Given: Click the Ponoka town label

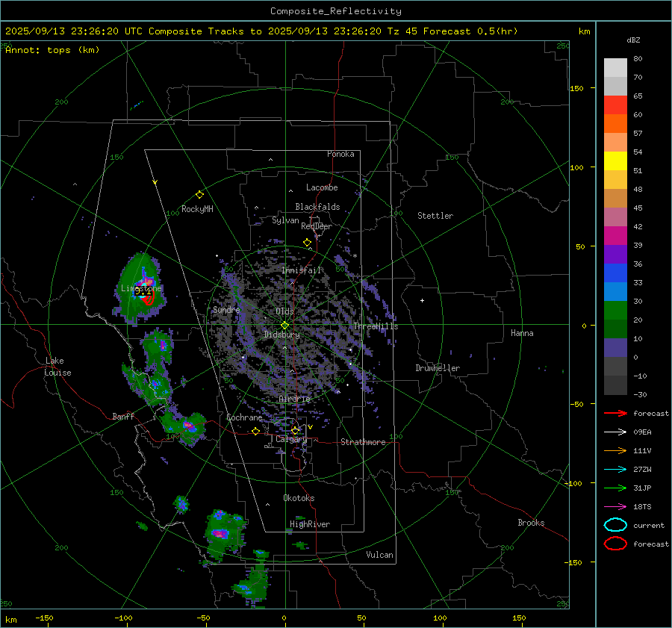Looking at the screenshot, I should click(x=340, y=154).
